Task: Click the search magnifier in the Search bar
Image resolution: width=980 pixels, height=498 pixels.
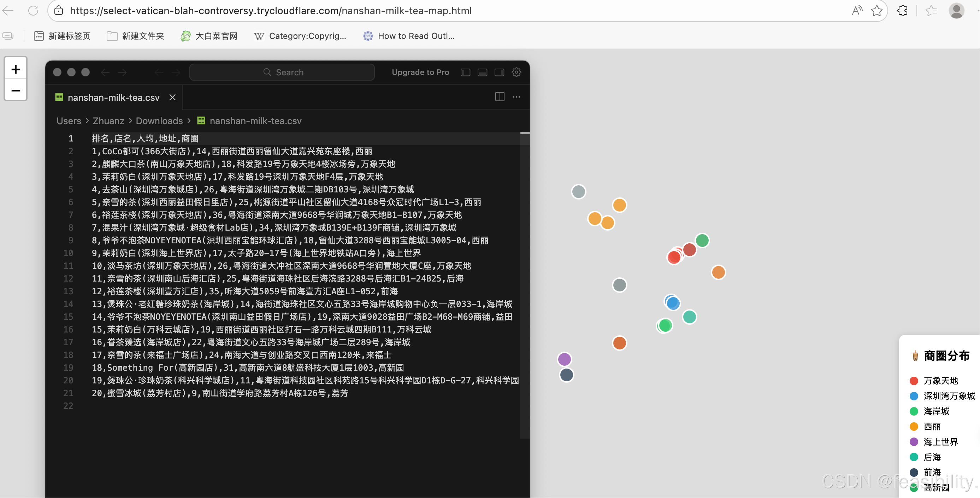Action: pos(267,72)
